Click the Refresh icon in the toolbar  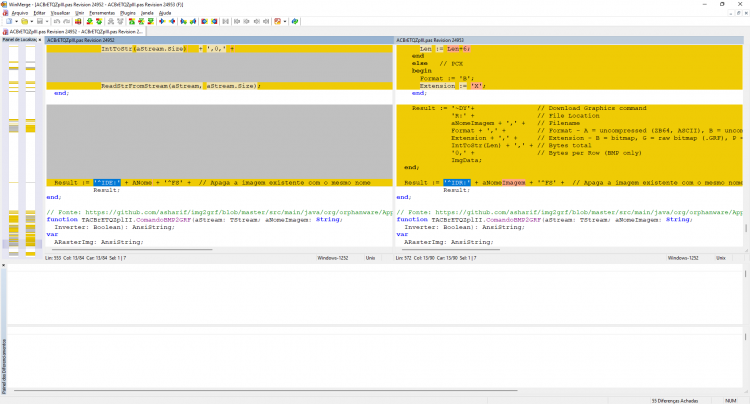click(295, 22)
